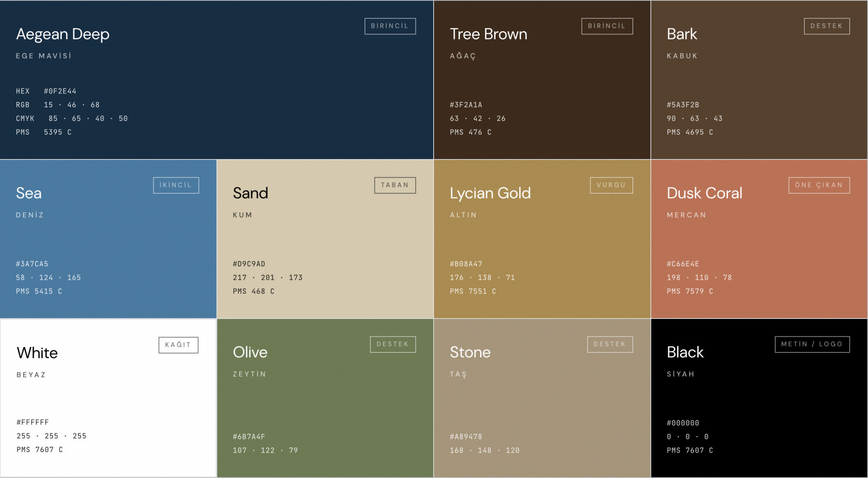The height and width of the screenshot is (478, 868).
Task: Select PMS 5395 C value
Action: point(58,132)
